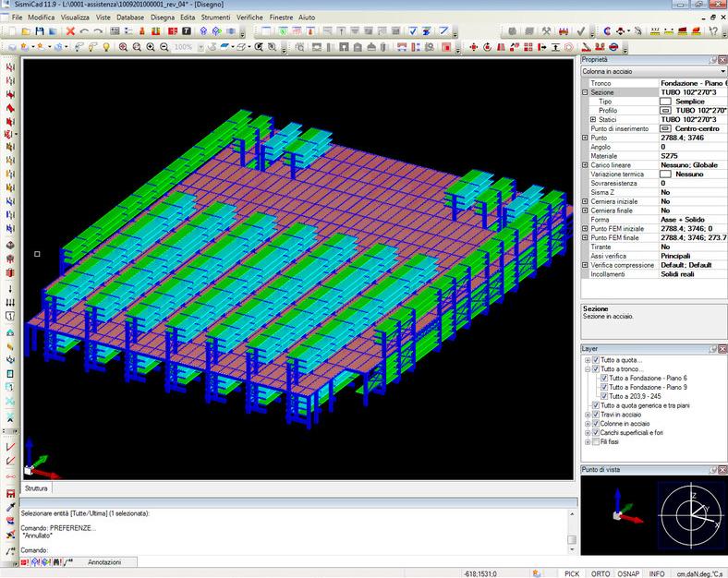The image size is (728, 578).
Task: Click the hammers tool icon
Action: coord(546,31)
